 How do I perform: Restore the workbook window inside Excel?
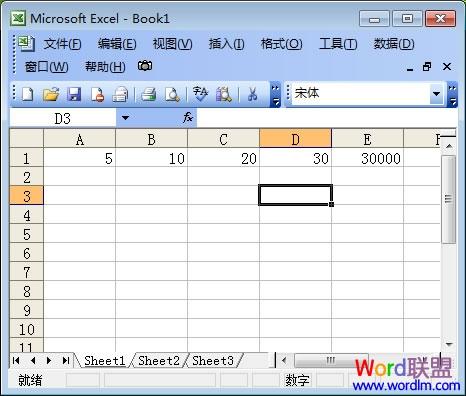(427, 67)
